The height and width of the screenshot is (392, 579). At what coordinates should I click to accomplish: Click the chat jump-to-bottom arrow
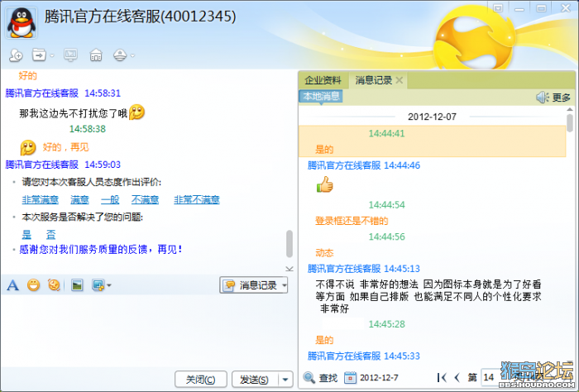coord(289,269)
